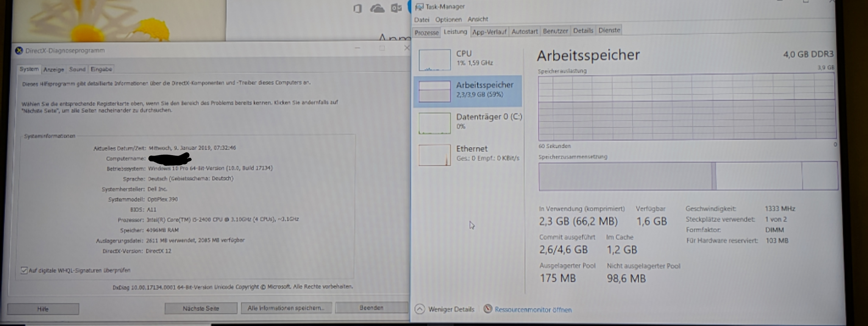Select the CPU performance entry
868x326 pixels.
tap(468, 59)
